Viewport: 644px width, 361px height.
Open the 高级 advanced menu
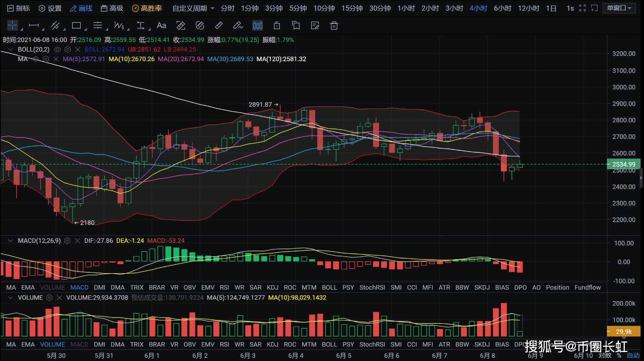pyautogui.click(x=112, y=8)
